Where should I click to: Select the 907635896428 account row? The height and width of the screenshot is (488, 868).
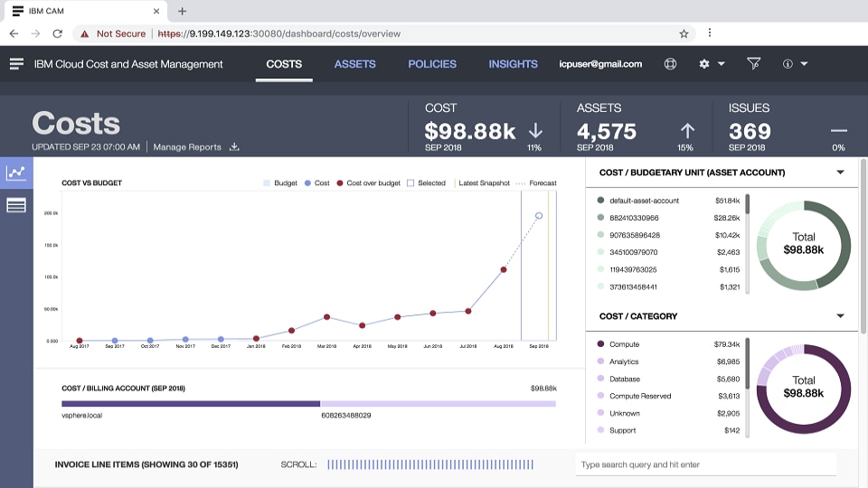(669, 235)
